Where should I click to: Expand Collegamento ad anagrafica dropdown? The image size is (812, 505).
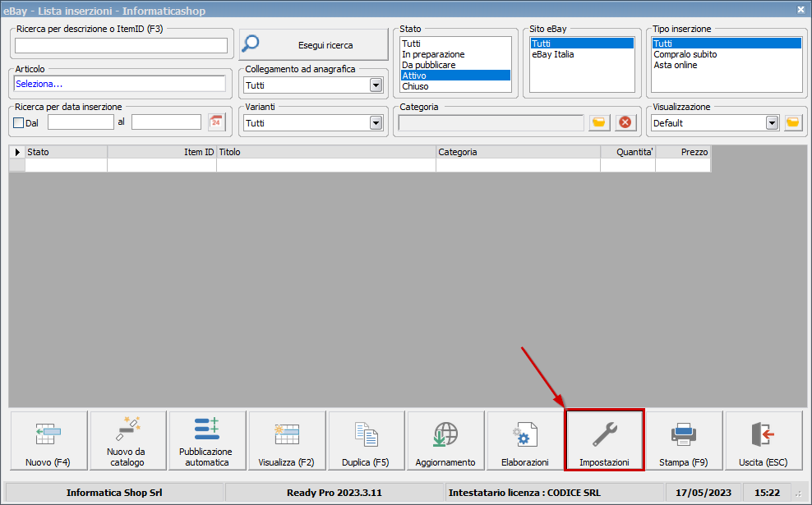click(376, 85)
